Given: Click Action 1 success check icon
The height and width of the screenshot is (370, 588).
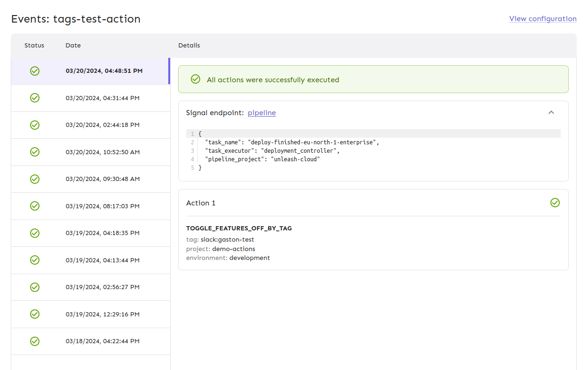Looking at the screenshot, I should pos(555,203).
